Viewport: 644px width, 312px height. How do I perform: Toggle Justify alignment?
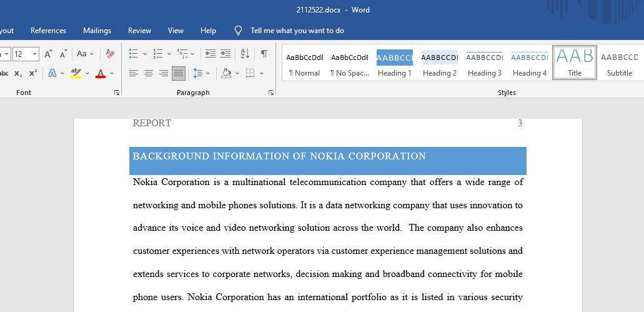click(178, 74)
